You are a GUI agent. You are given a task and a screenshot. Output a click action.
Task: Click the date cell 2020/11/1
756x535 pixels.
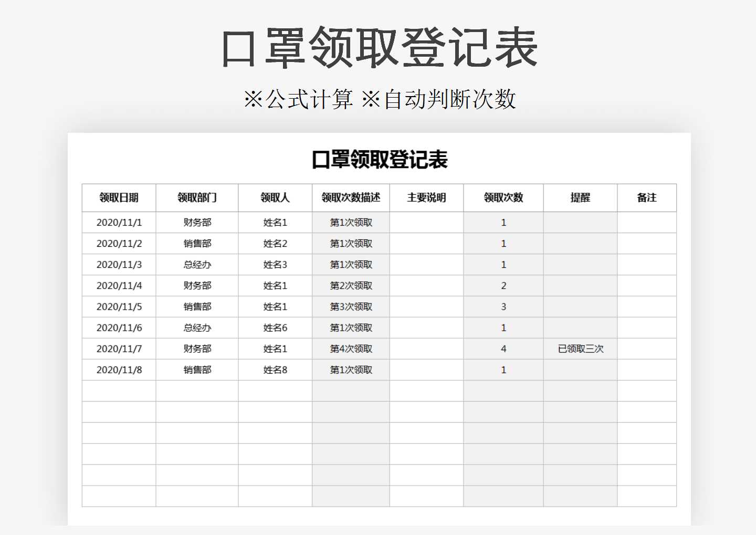click(119, 223)
